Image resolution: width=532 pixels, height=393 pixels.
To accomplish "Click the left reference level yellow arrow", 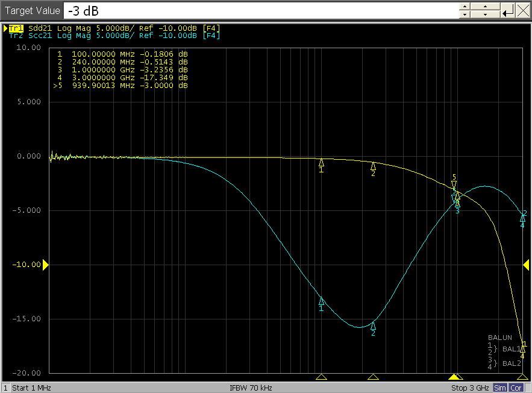I will (45, 265).
